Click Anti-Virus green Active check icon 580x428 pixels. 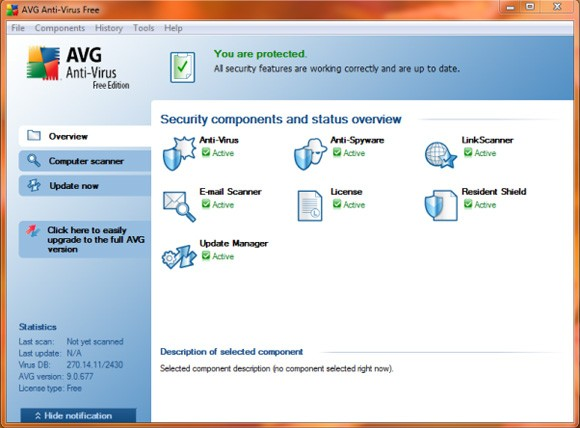tap(206, 152)
